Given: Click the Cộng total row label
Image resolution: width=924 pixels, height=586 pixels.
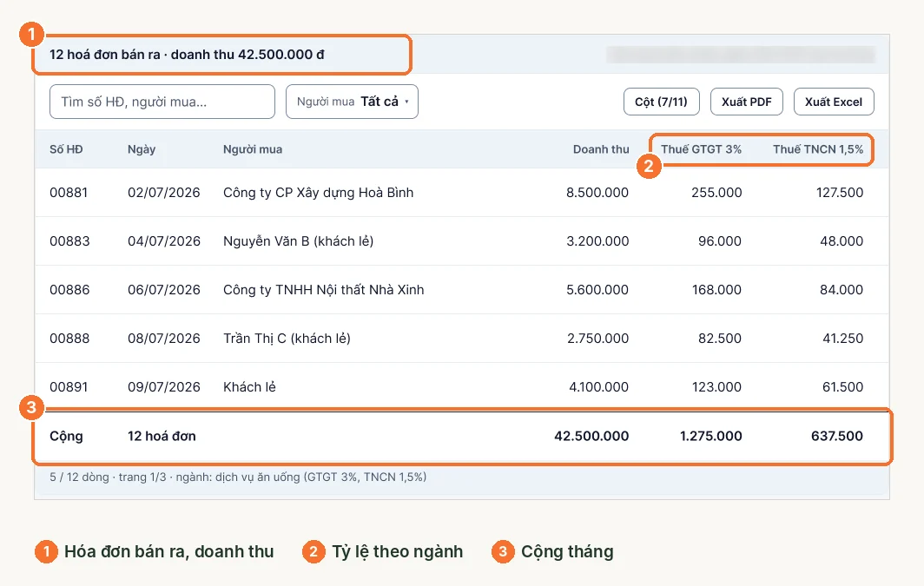Looking at the screenshot, I should [x=66, y=437].
